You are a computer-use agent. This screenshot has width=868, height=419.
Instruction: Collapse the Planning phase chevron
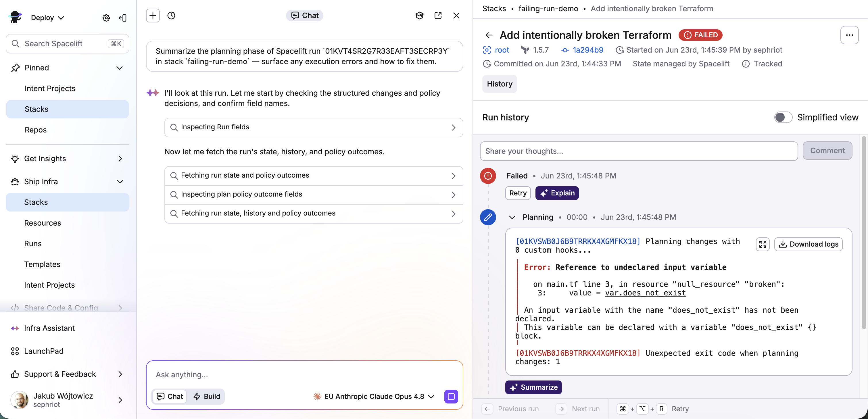click(x=512, y=217)
